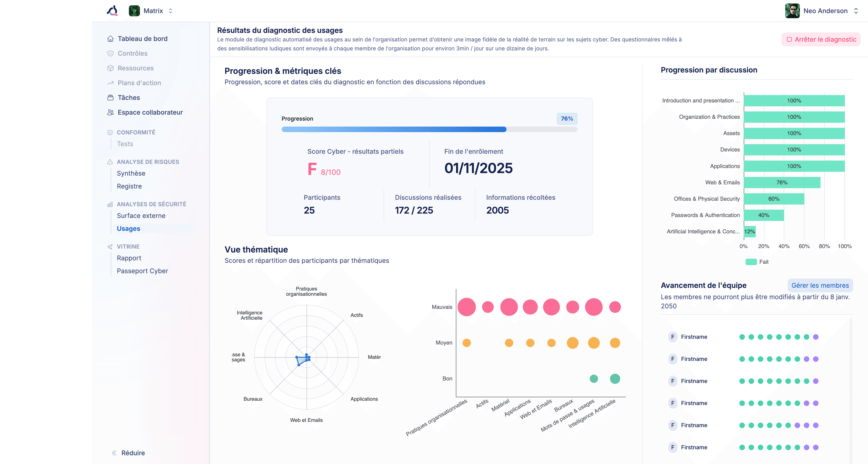Viewport: 868px width, 464px height.
Task: Click Neo Anderson's avatar picture
Action: click(x=792, y=11)
